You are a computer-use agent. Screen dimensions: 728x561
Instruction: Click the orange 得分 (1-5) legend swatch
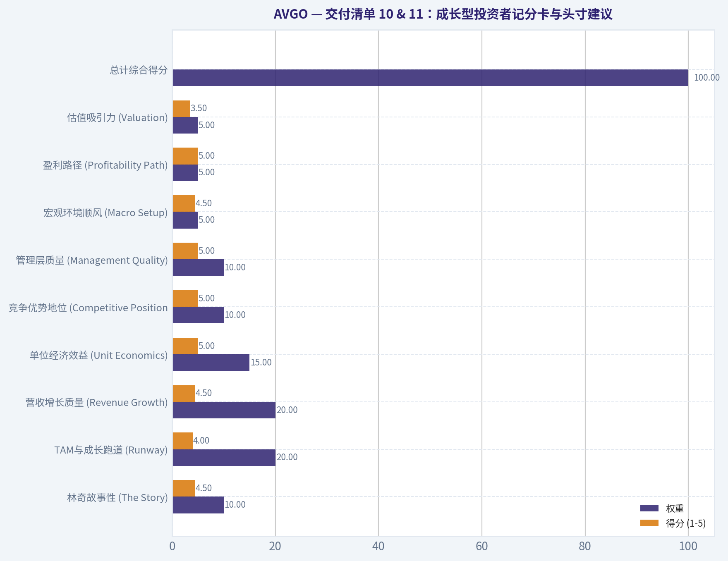(x=649, y=523)
